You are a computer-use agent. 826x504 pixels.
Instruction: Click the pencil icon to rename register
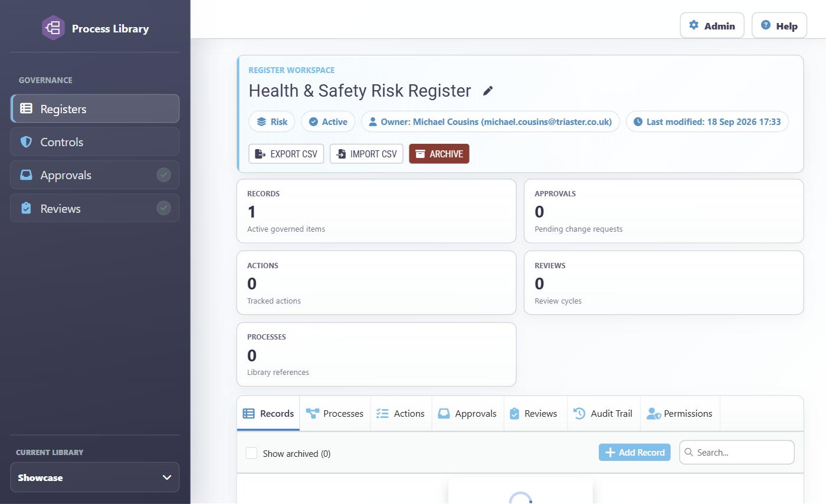[x=488, y=91]
